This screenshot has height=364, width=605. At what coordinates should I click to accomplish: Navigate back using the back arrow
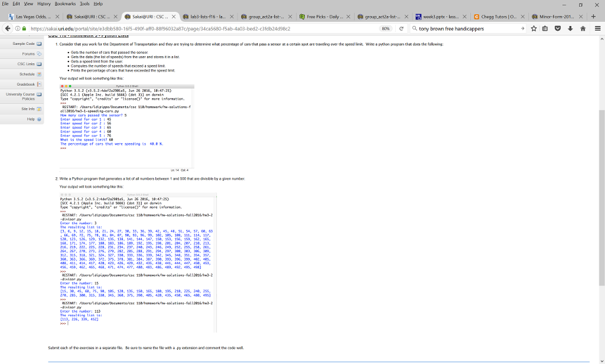pos(8,28)
